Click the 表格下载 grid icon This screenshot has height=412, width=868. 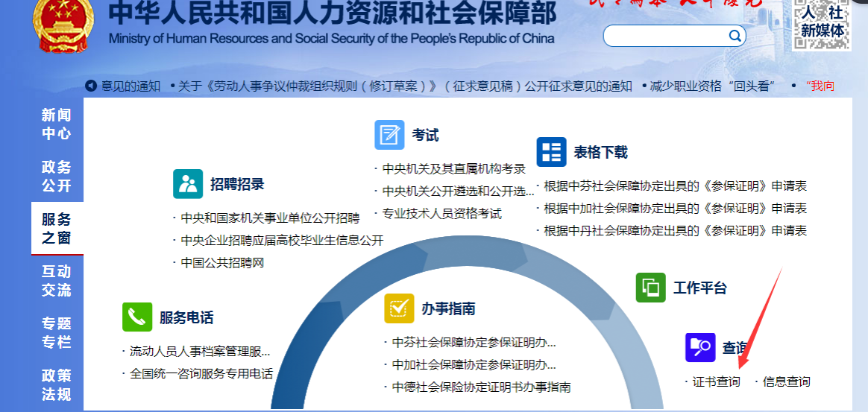click(x=551, y=152)
